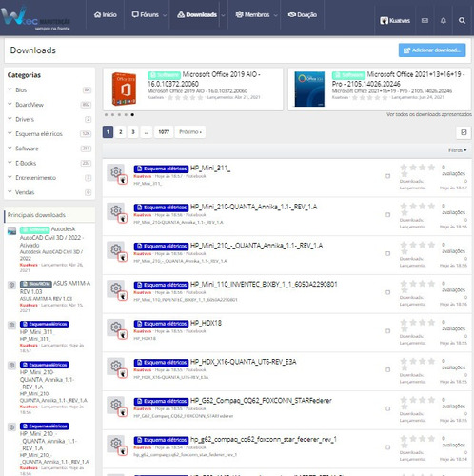The height and width of the screenshot is (476, 474).
Task: Click gear icon for HP_Mini_110_INVENTEC_BIXBY row
Action: click(x=115, y=288)
